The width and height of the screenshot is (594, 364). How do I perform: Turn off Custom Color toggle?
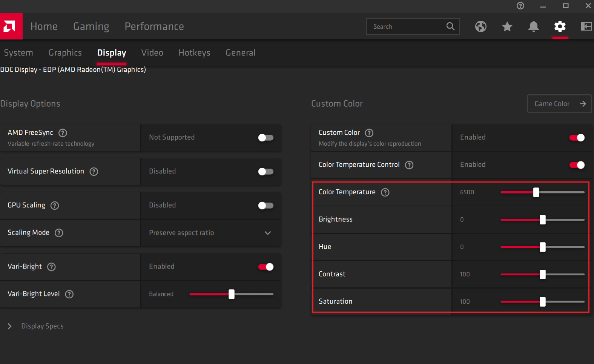click(577, 138)
